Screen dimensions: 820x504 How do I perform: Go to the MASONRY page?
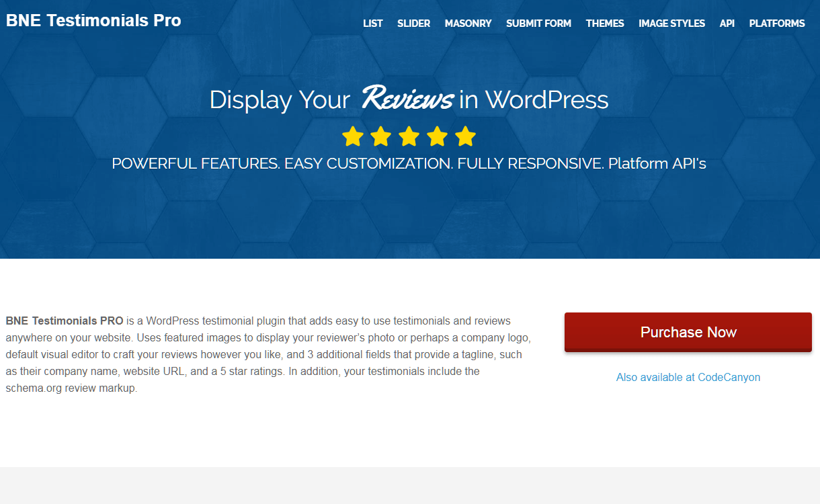tap(468, 23)
